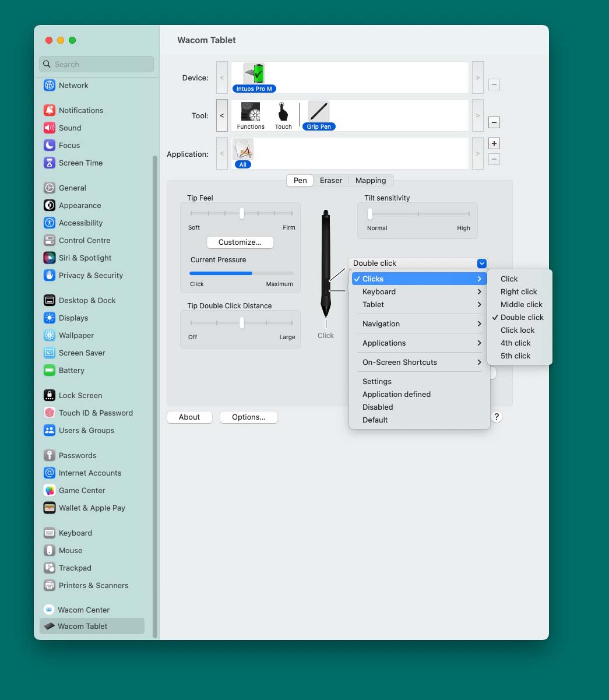Choose Disabled from the pen function menu
Screen dimensions: 609x700
coord(377,407)
